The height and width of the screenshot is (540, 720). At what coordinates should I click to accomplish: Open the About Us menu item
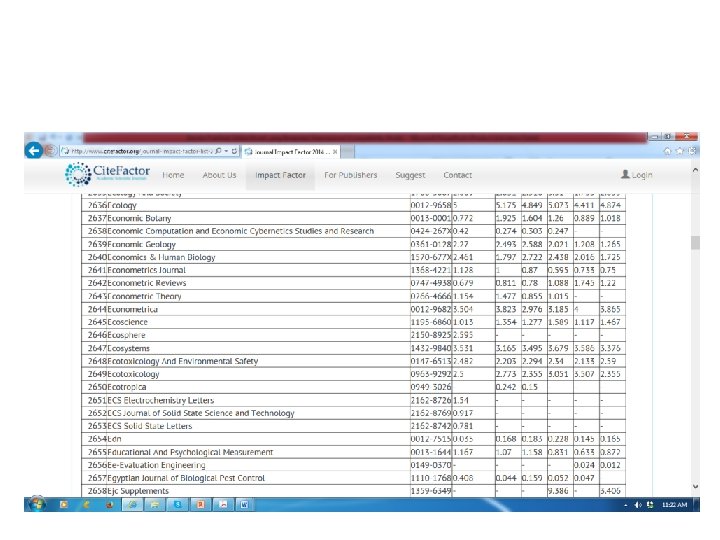(x=219, y=175)
